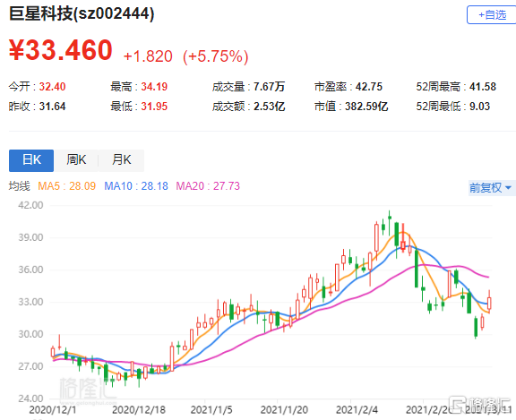The width and height of the screenshot is (516, 420).
Task: Click the 39.00 y-axis price label
Action: pos(30,237)
